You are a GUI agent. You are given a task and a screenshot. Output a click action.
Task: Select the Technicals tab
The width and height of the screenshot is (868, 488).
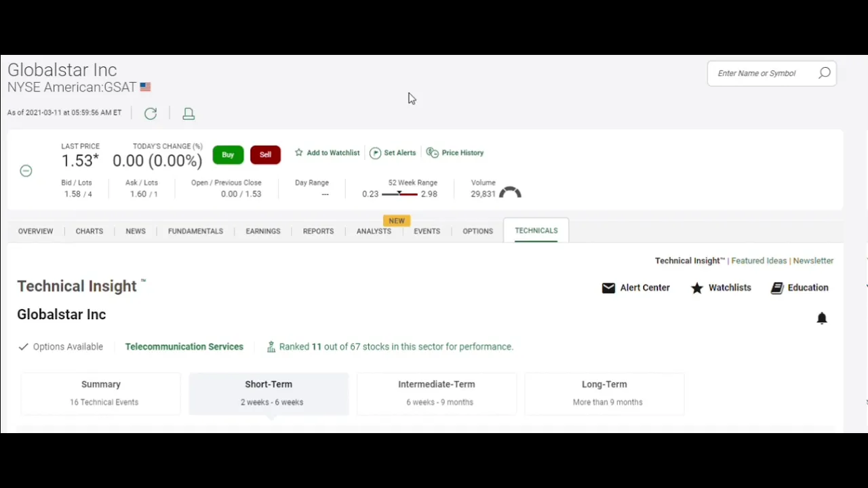pyautogui.click(x=536, y=230)
